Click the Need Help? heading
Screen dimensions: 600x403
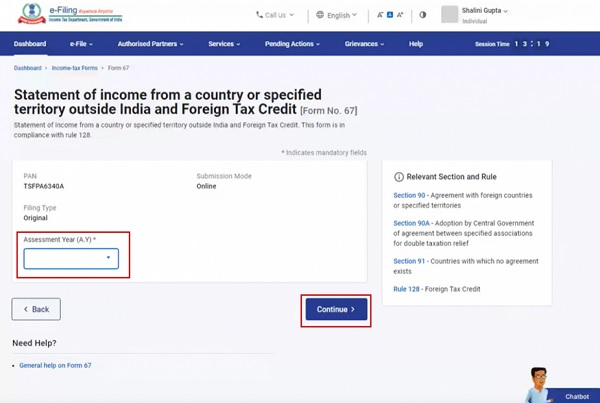click(34, 343)
